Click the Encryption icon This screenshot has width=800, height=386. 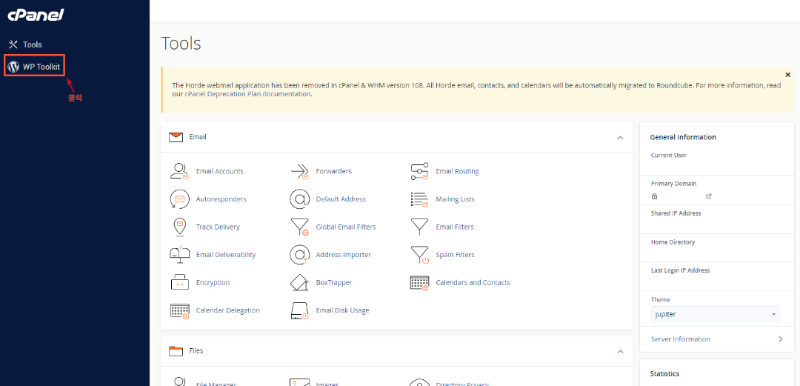click(179, 282)
